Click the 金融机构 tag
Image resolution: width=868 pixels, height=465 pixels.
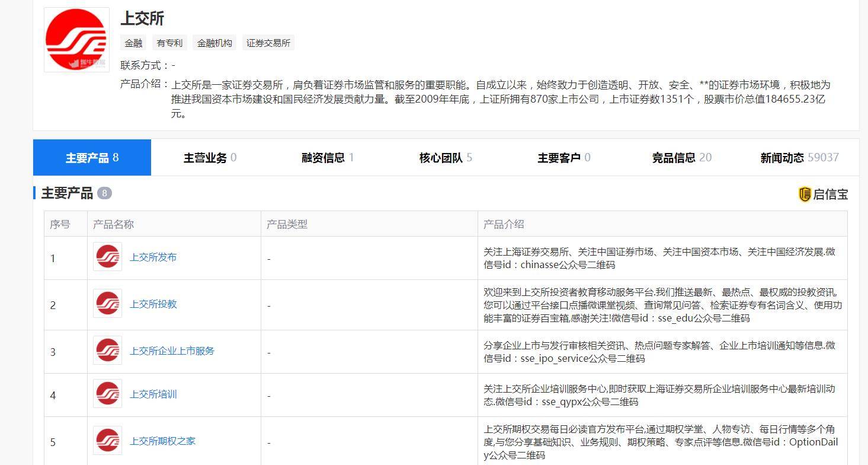coord(214,43)
